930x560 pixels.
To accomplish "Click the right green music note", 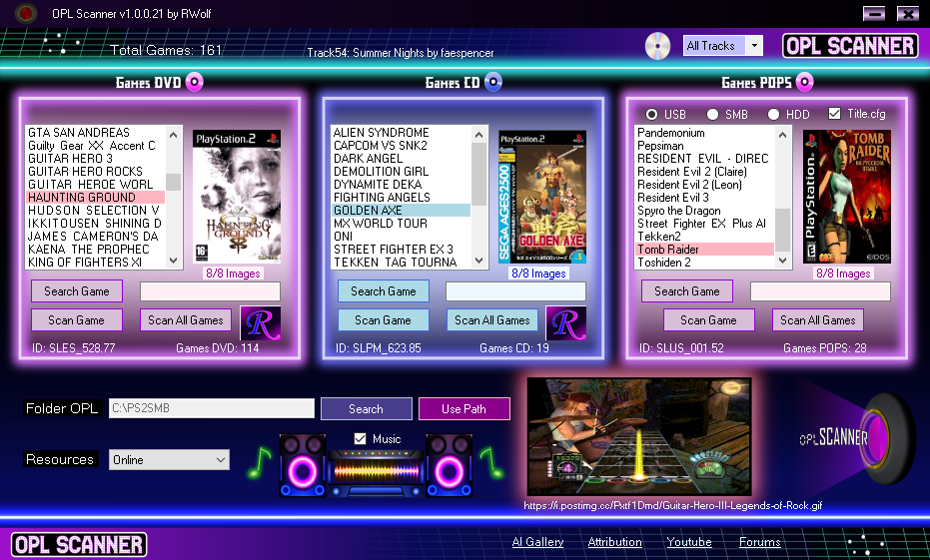I will click(491, 463).
